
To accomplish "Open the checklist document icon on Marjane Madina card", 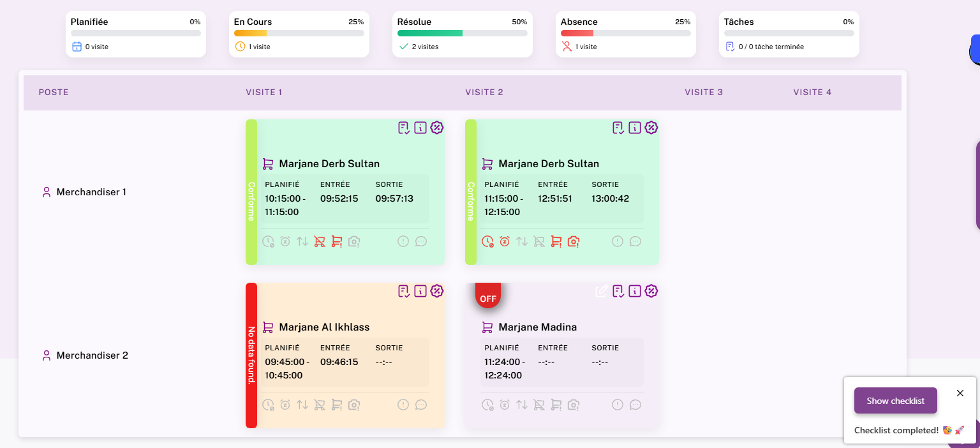I will [x=618, y=290].
